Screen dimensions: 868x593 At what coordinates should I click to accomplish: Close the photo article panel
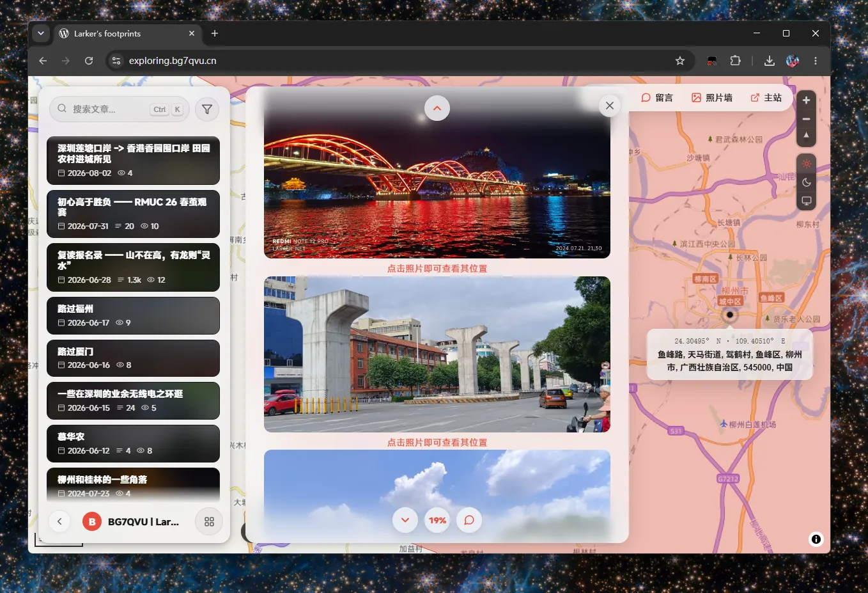click(x=610, y=106)
